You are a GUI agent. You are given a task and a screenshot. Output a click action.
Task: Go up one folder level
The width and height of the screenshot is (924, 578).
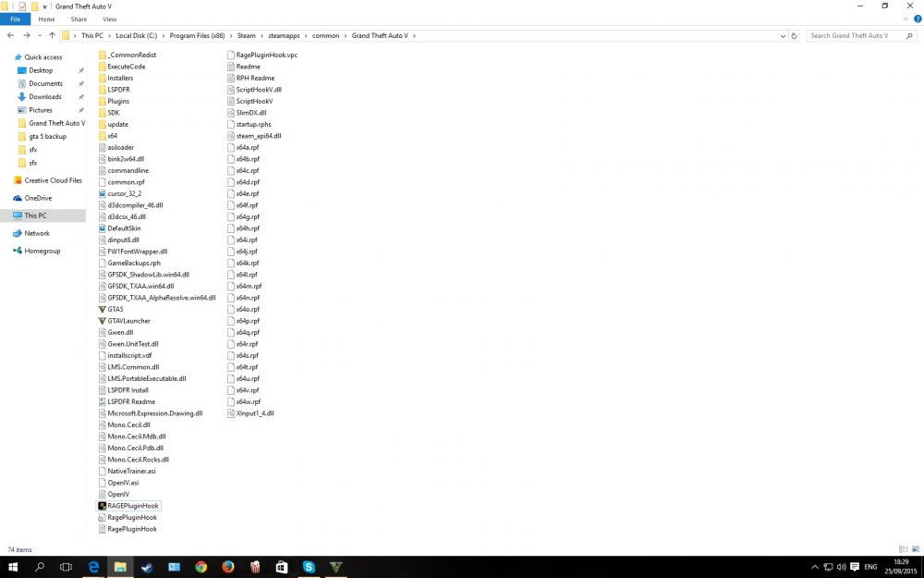tap(52, 36)
